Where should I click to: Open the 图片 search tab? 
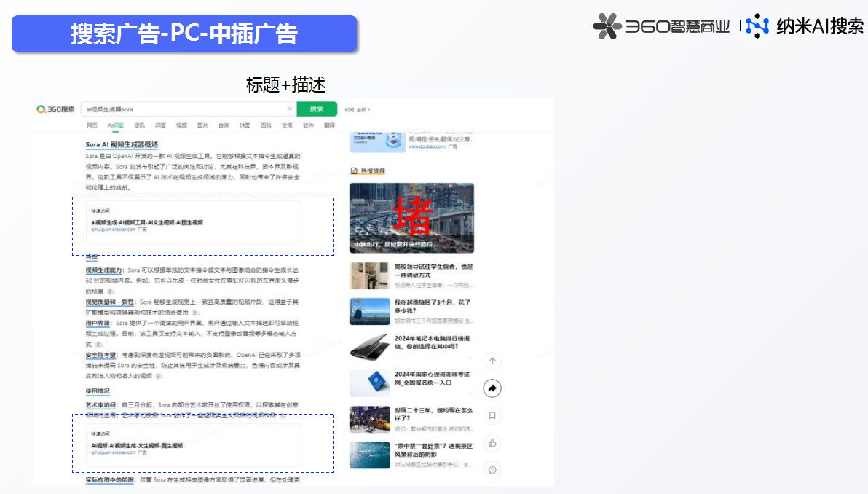202,126
